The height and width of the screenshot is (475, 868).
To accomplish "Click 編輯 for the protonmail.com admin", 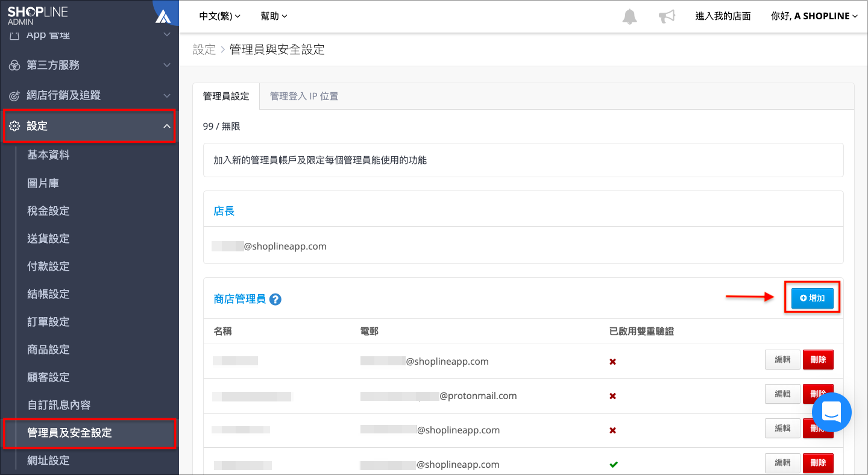I will 782,394.
